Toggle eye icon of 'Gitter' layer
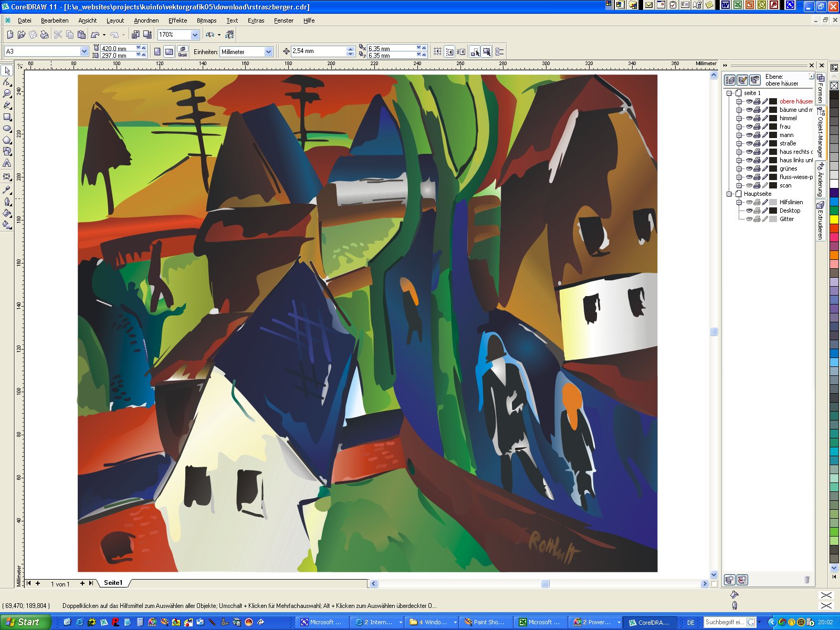Viewport: 840px width, 630px height. pyautogui.click(x=749, y=219)
